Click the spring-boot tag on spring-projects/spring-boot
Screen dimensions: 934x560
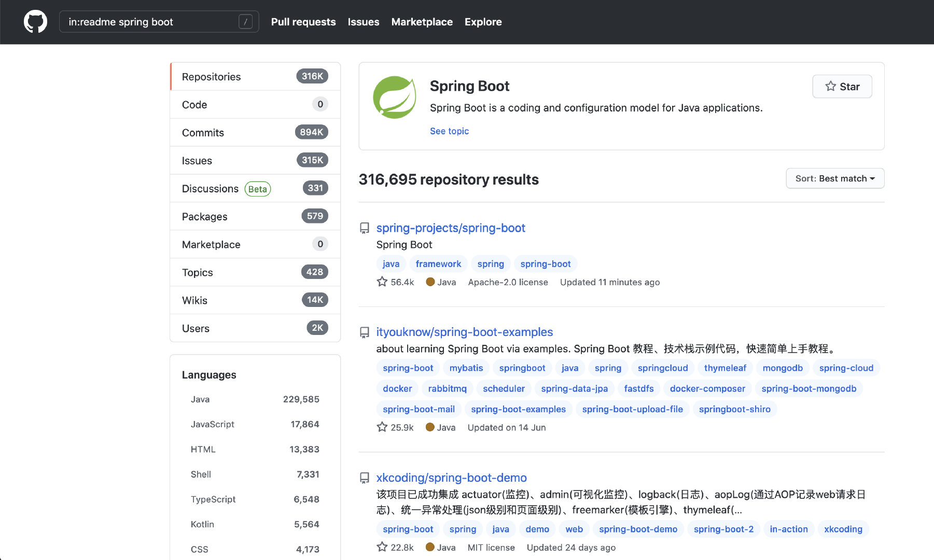click(546, 264)
